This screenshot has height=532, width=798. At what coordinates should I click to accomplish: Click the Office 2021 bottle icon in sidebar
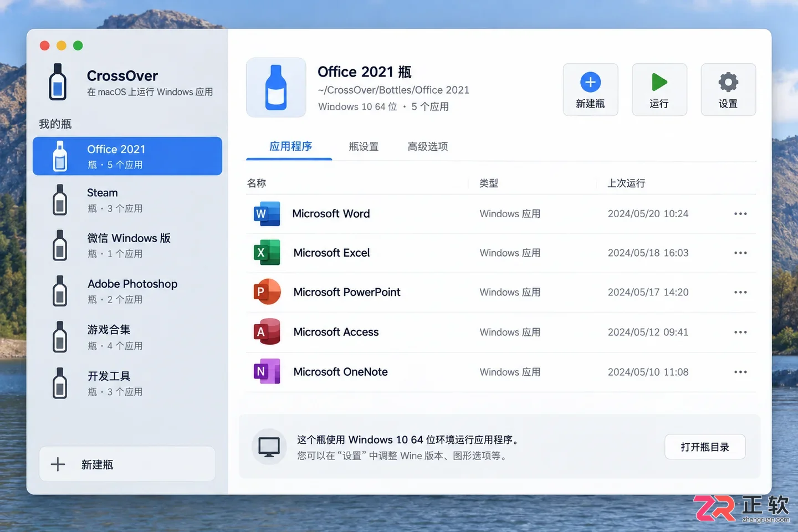pos(60,156)
